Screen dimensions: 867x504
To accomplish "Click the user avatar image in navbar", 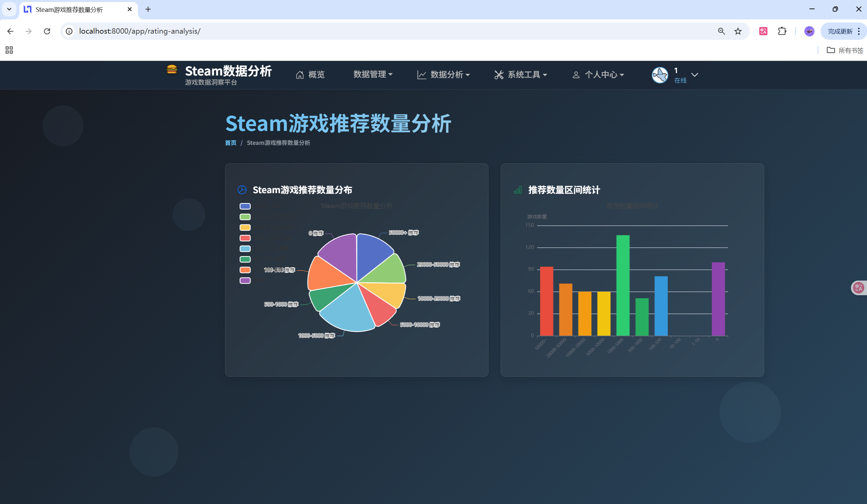I will [660, 75].
